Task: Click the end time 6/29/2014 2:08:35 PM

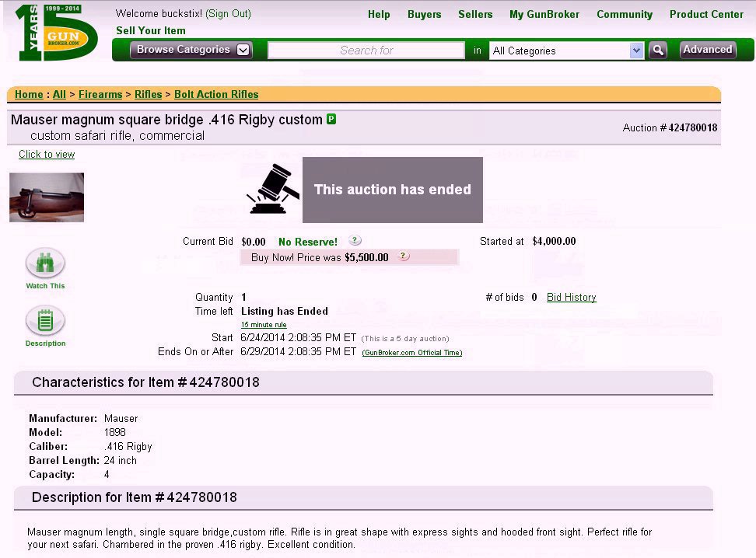Action: (x=298, y=352)
